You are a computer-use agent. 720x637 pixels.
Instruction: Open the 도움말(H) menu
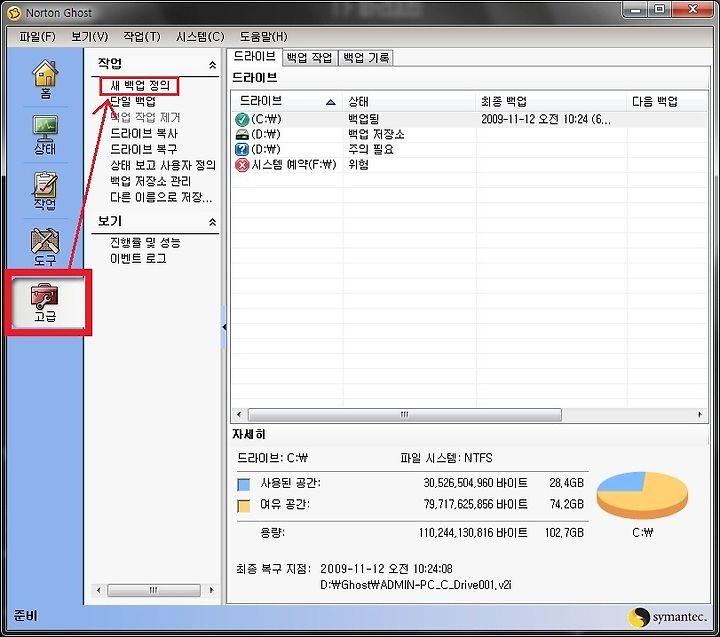(x=264, y=37)
